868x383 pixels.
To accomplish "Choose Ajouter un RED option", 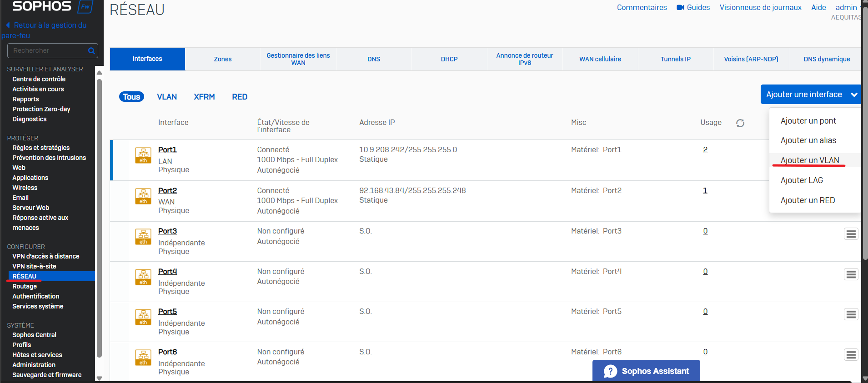I will point(808,200).
